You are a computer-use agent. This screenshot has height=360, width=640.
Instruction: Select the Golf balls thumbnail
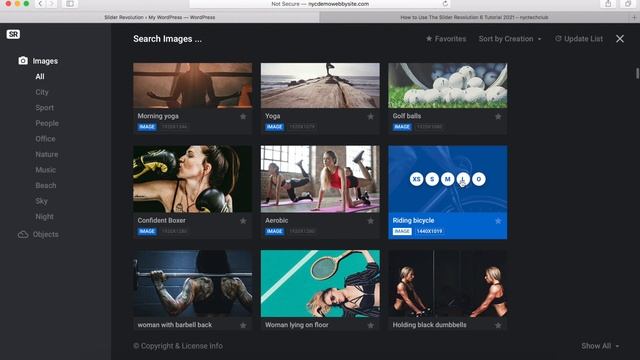pyautogui.click(x=448, y=85)
